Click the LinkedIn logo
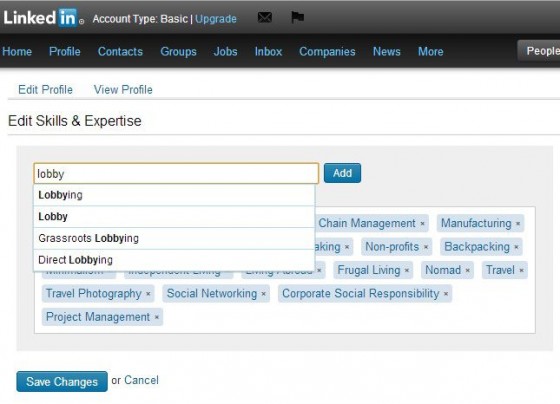Screen dimensions: 560x404 click(44, 18)
